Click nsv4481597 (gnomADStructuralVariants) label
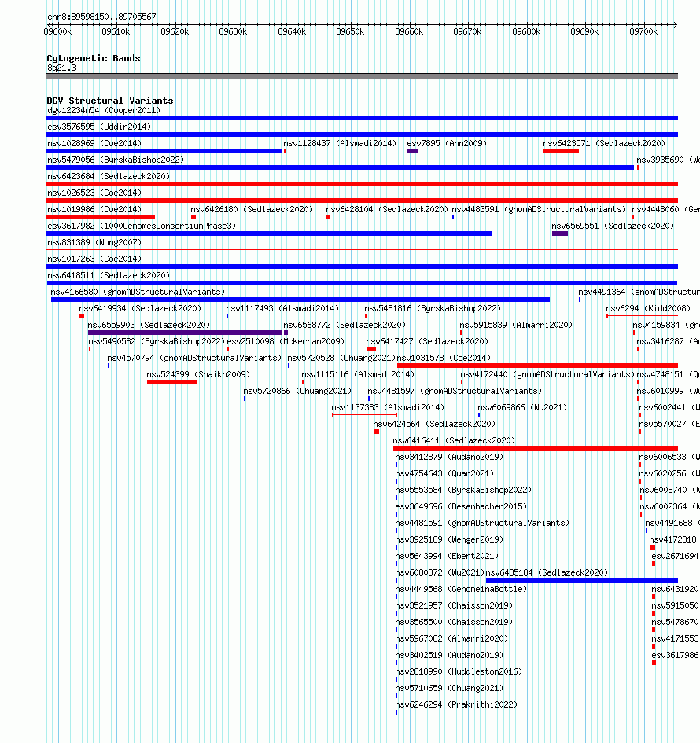The height and width of the screenshot is (743, 700). 455,391
